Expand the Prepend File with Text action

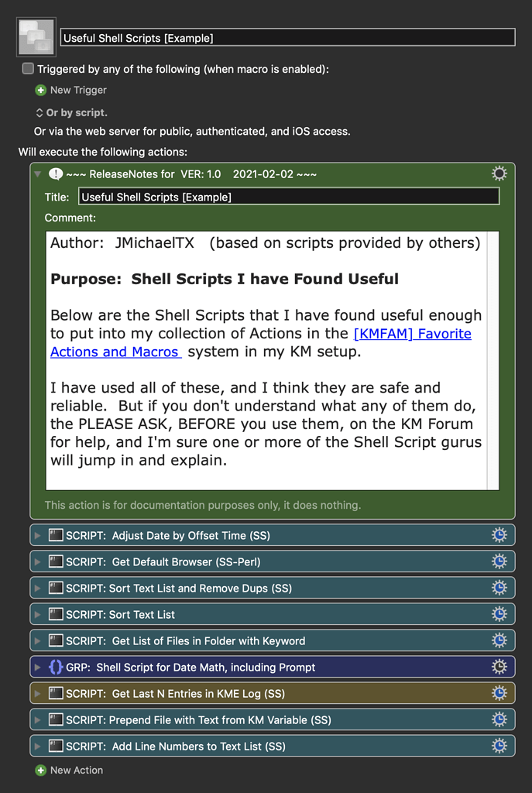[37, 719]
